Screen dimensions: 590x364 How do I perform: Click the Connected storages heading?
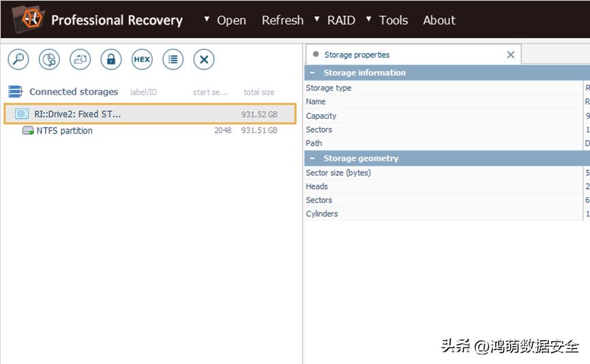pyautogui.click(x=74, y=92)
